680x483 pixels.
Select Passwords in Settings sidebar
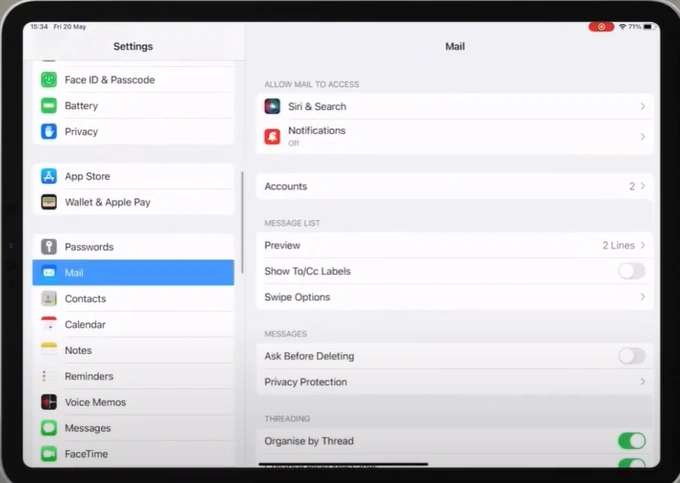pos(133,247)
